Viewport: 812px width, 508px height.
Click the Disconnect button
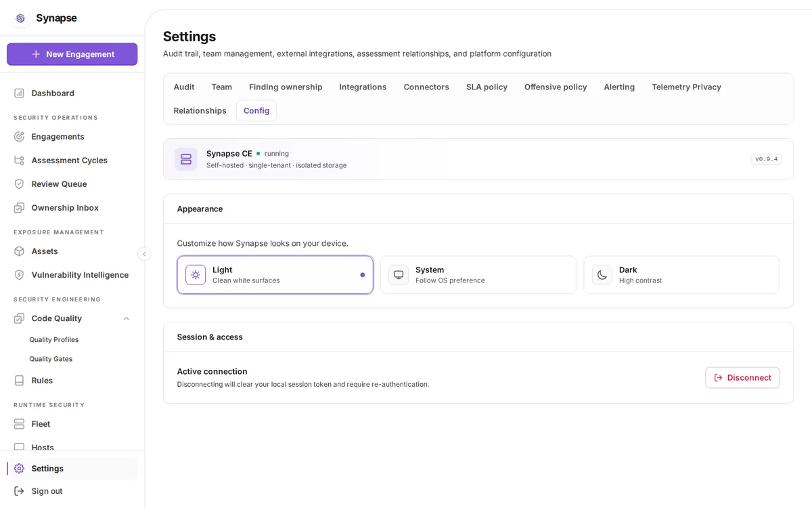[x=742, y=377]
